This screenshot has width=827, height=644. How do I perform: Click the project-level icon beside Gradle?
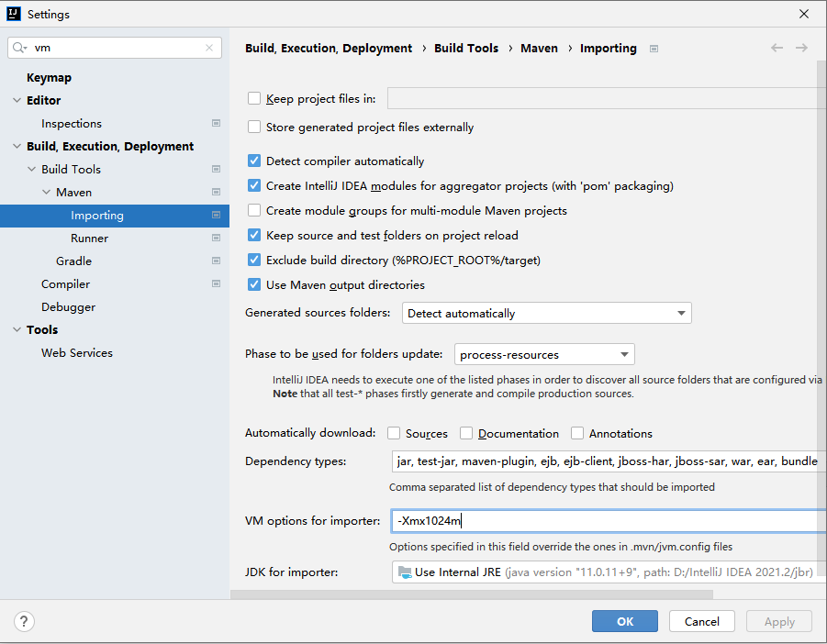217,261
